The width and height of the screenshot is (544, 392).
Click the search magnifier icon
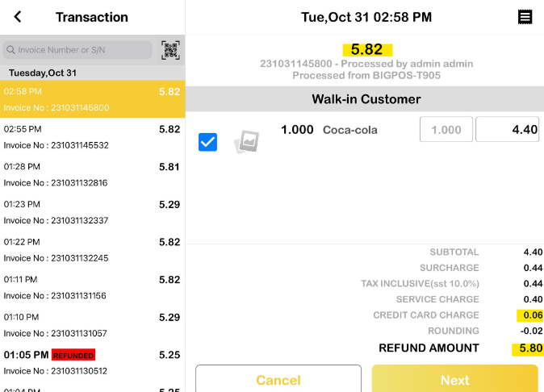pos(11,50)
